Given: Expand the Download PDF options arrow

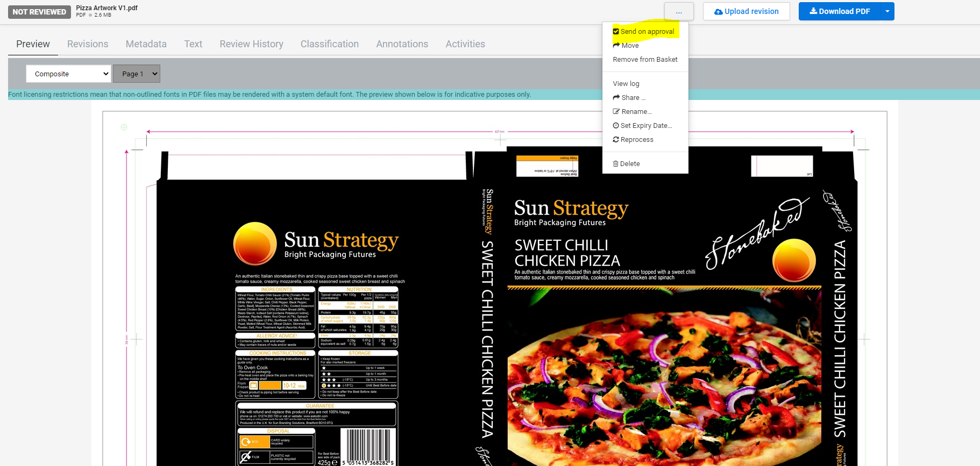Looking at the screenshot, I should point(887,11).
